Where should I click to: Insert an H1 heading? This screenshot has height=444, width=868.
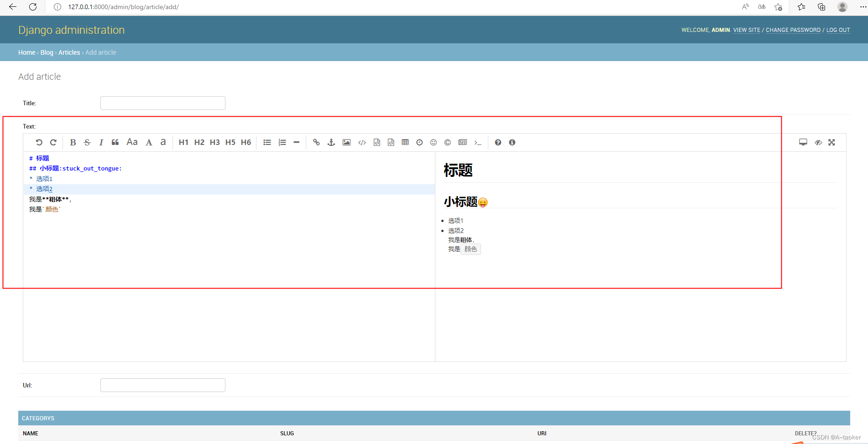183,142
